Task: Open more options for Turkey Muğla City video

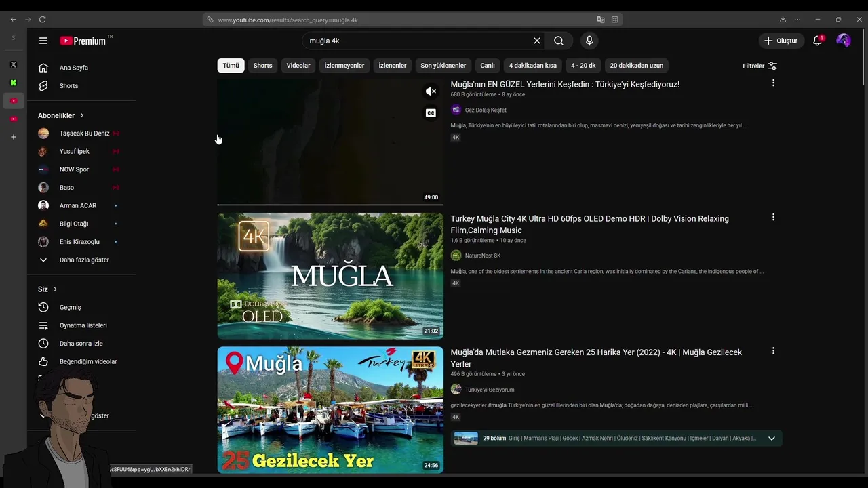Action: (x=773, y=218)
